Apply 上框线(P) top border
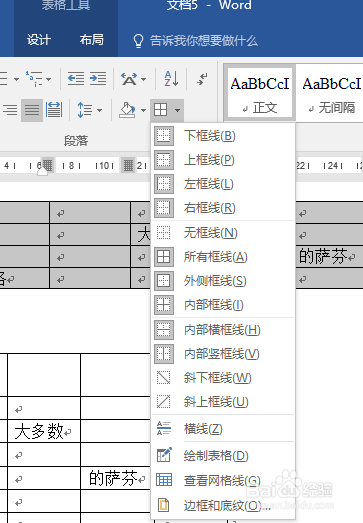The width and height of the screenshot is (363, 523). point(223,160)
